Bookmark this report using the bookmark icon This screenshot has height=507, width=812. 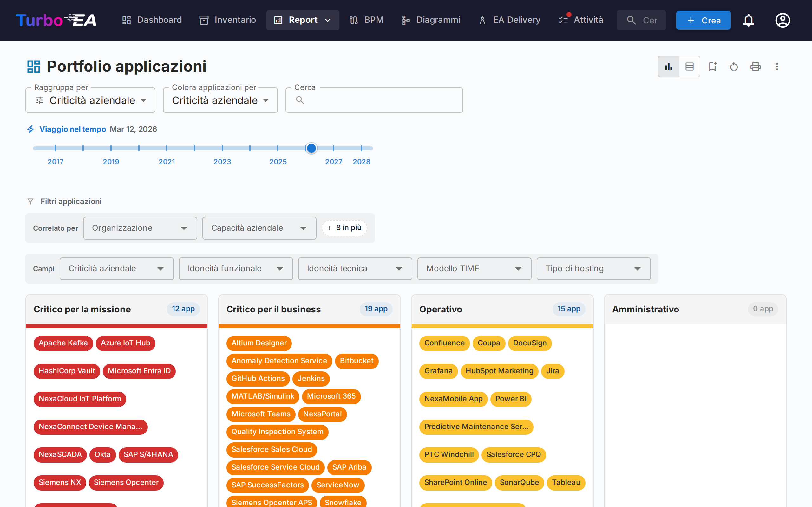713,67
